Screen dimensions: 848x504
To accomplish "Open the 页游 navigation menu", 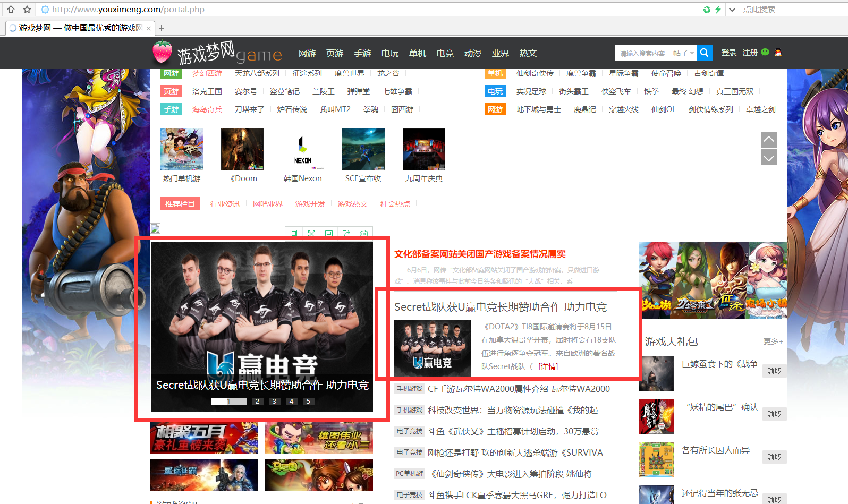I will click(x=334, y=53).
